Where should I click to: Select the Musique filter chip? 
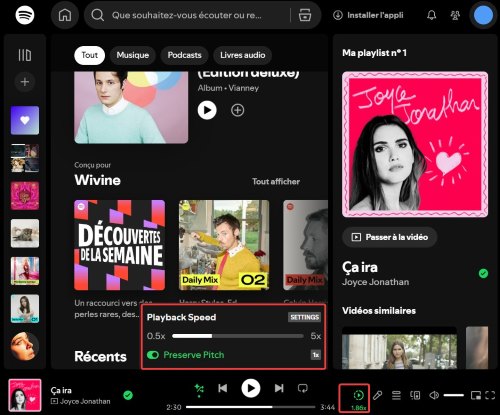coord(133,55)
